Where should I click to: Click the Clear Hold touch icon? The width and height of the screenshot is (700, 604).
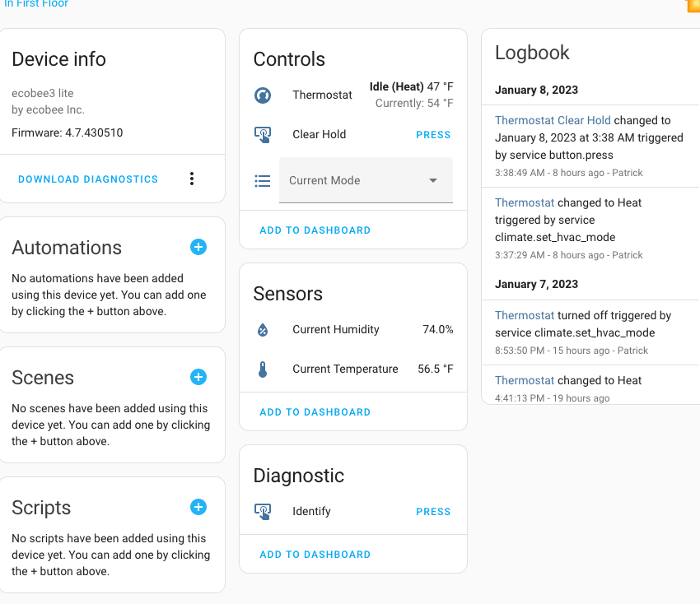263,134
